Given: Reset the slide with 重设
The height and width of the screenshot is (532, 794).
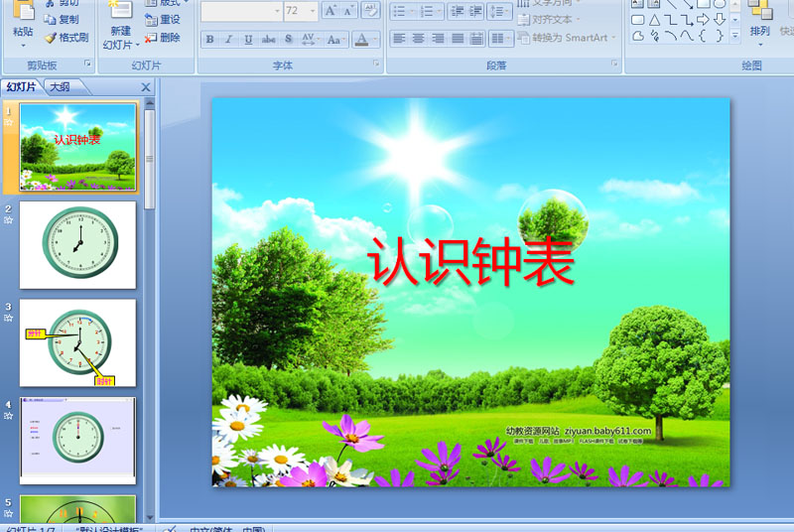Looking at the screenshot, I should [163, 19].
